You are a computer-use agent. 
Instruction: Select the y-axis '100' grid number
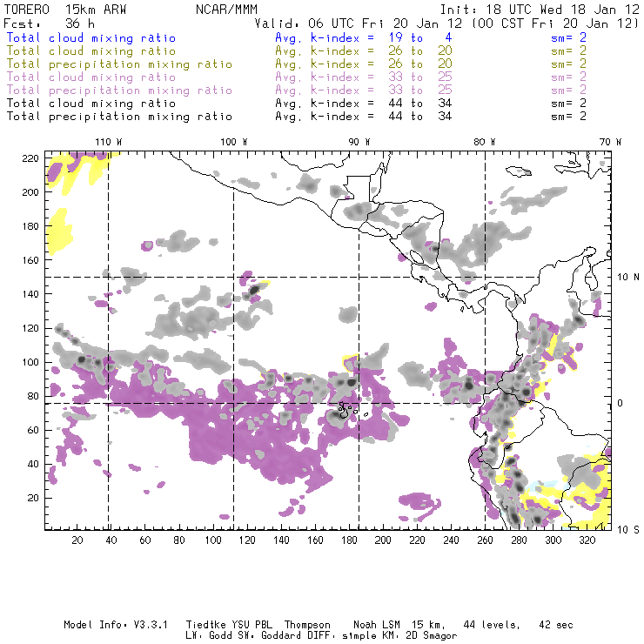30,362
